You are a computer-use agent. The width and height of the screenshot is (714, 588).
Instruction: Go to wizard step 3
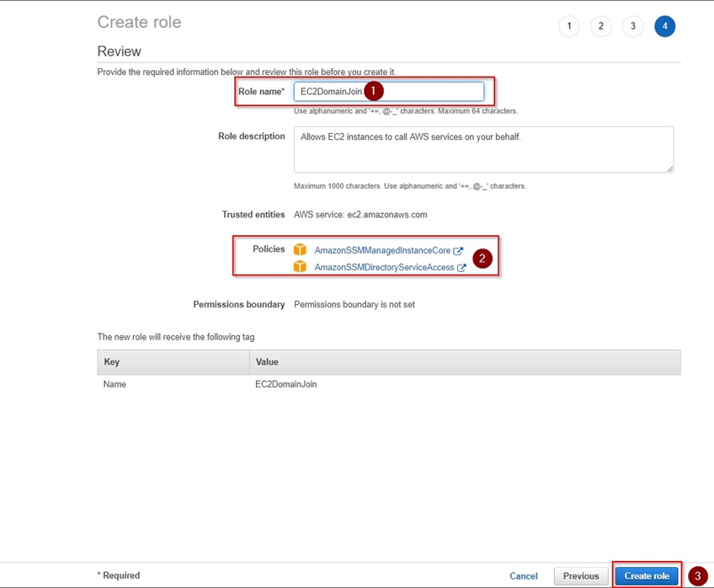632,26
